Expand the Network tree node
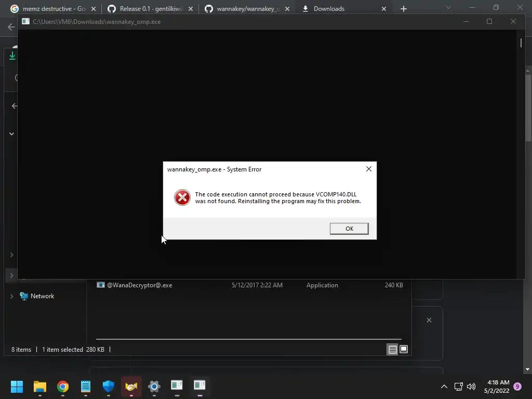Screen dimensions: 532x399 11,296
